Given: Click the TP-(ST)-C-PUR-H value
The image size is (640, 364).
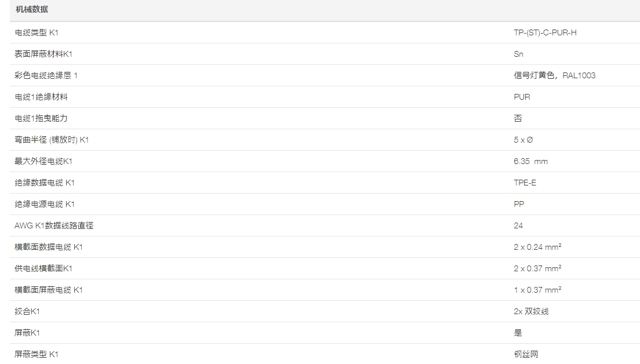Looking at the screenshot, I should [x=545, y=32].
